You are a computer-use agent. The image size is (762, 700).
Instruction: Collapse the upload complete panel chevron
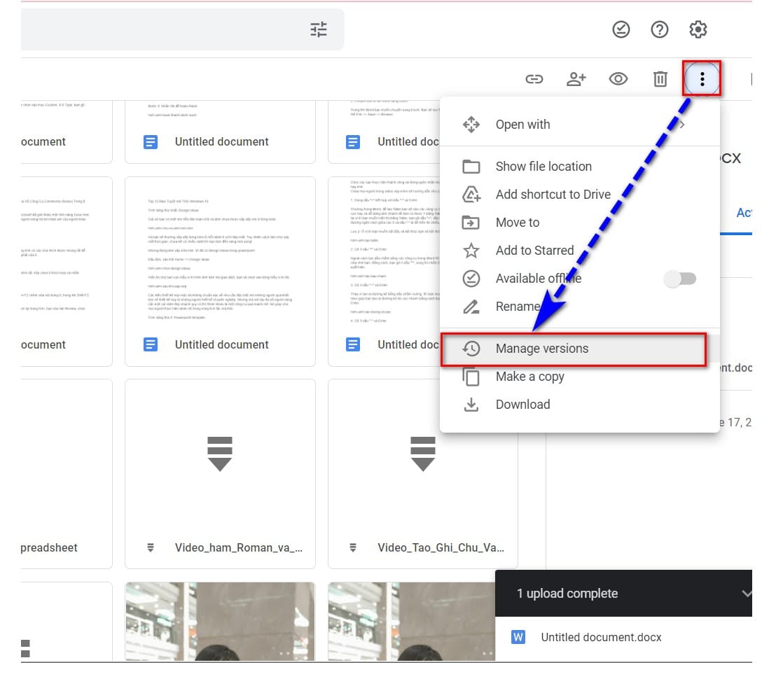746,593
